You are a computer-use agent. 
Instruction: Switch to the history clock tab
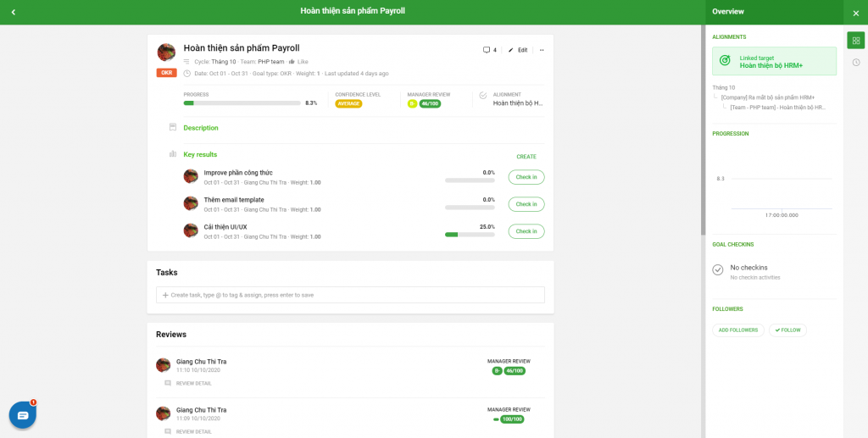point(855,62)
